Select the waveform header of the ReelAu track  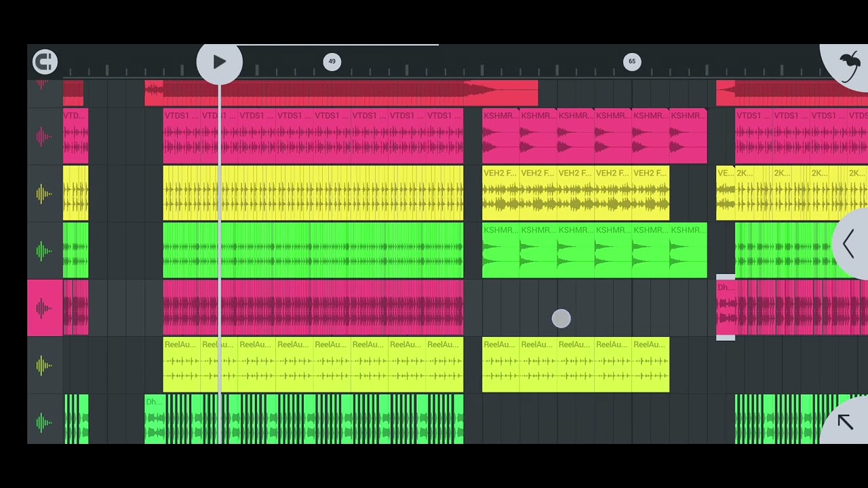coord(45,366)
